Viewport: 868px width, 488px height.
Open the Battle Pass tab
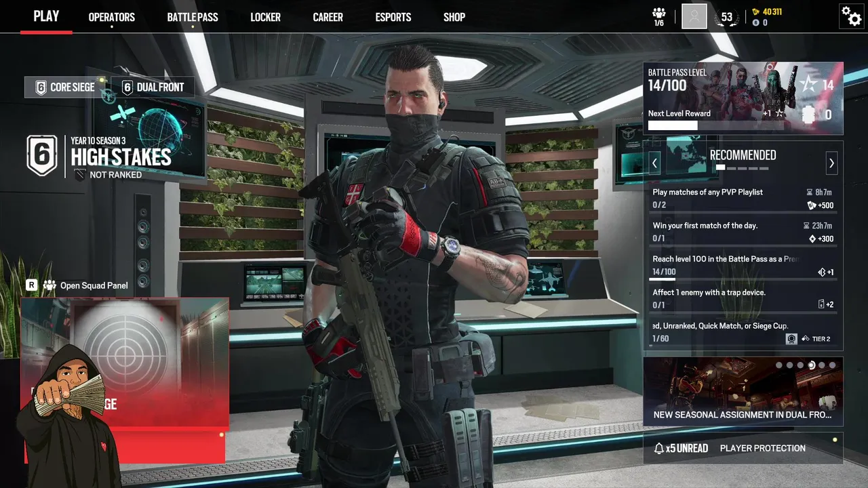pos(193,17)
